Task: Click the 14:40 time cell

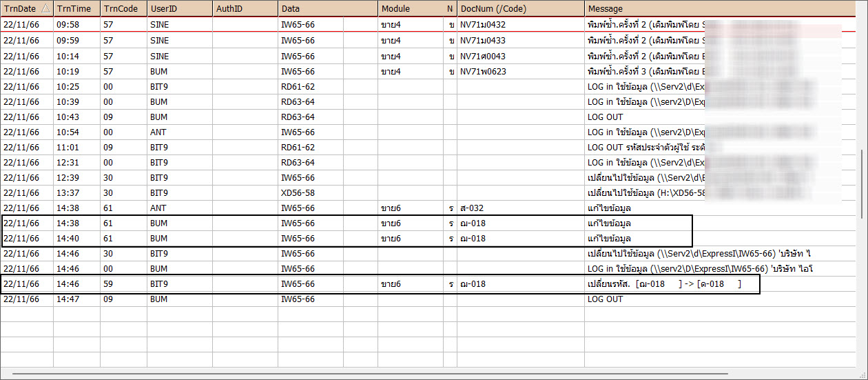Action: 68,238
